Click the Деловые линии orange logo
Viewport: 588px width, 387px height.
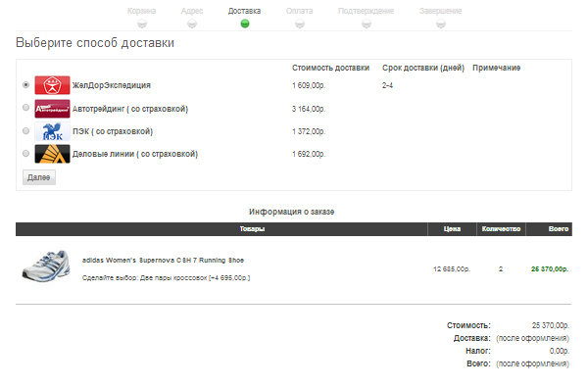click(x=52, y=154)
